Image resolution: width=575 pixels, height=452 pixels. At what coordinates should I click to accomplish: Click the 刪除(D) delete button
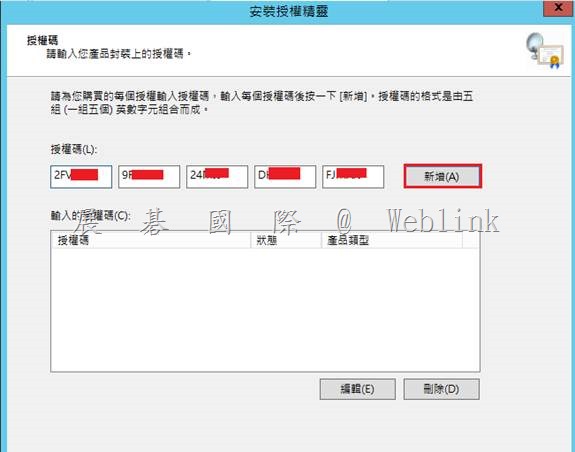[x=442, y=389]
